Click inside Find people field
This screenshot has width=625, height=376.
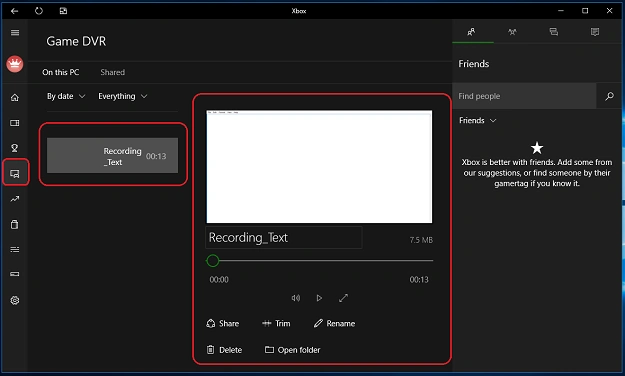[524, 96]
